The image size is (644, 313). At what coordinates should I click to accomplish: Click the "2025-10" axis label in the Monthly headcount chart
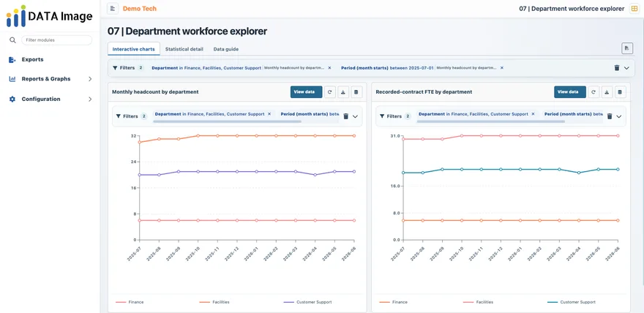coord(192,254)
